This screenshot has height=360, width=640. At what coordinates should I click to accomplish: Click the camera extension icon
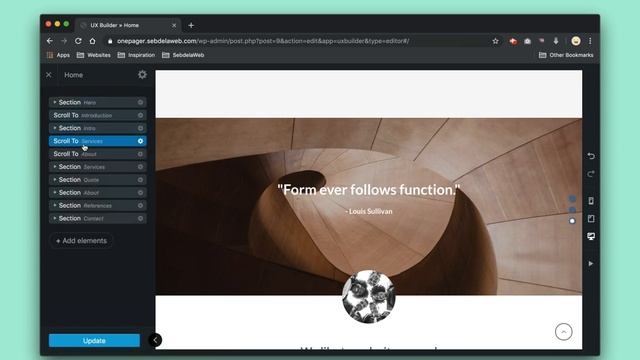click(527, 41)
